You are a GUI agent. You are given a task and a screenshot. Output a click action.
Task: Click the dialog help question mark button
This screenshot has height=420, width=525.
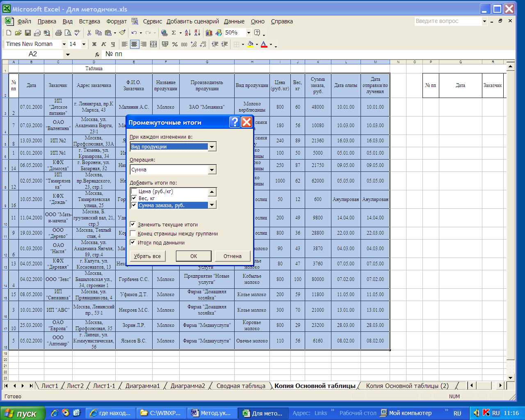(234, 122)
